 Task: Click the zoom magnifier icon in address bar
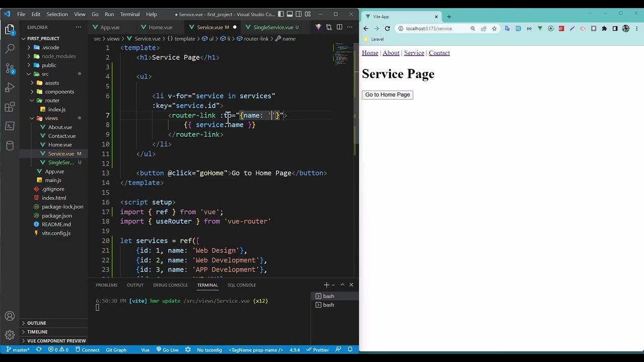tap(473, 29)
